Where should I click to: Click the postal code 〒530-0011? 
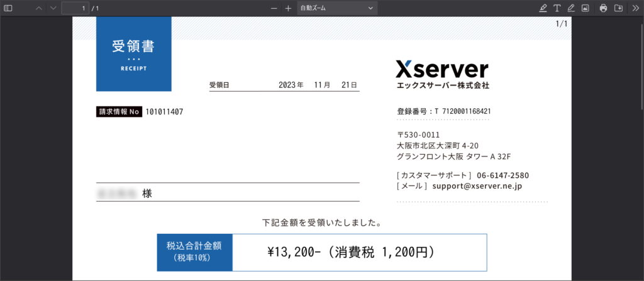[x=418, y=135]
